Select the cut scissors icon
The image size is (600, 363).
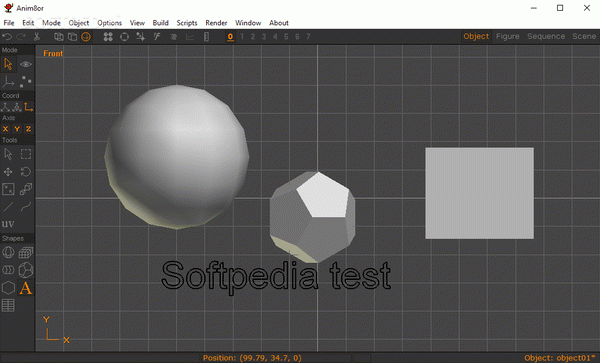(x=37, y=37)
